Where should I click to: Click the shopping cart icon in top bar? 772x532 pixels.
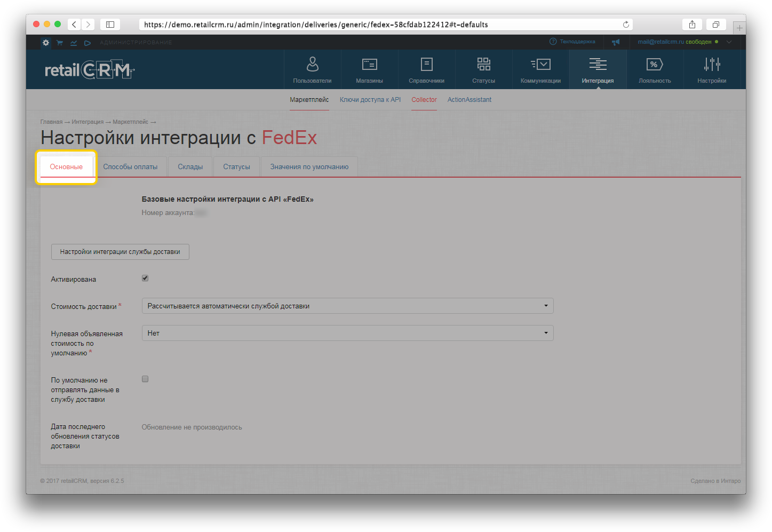tap(59, 42)
